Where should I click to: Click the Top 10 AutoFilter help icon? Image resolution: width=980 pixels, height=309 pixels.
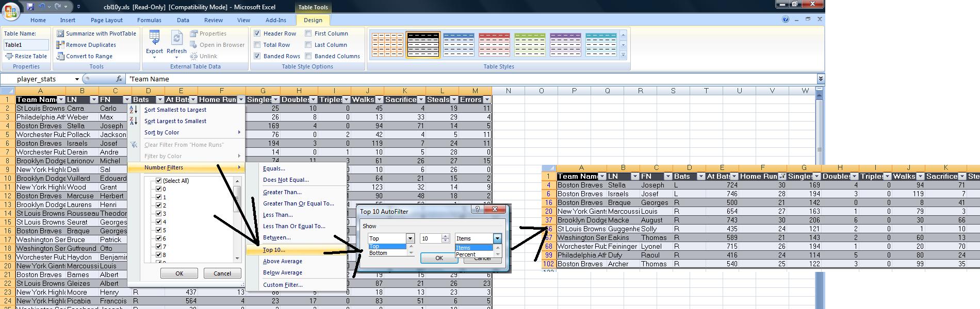[x=478, y=210]
